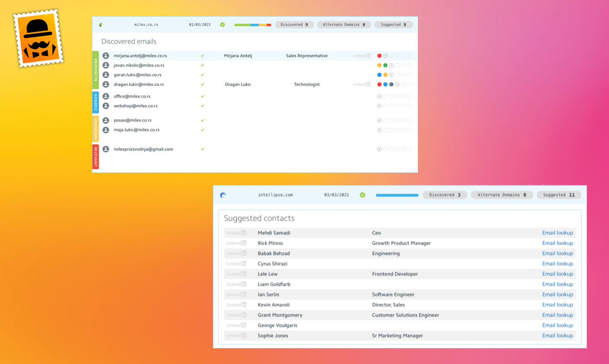The height and width of the screenshot is (364, 609).
Task: Select the red RELEVANT side label
Action: click(x=95, y=157)
